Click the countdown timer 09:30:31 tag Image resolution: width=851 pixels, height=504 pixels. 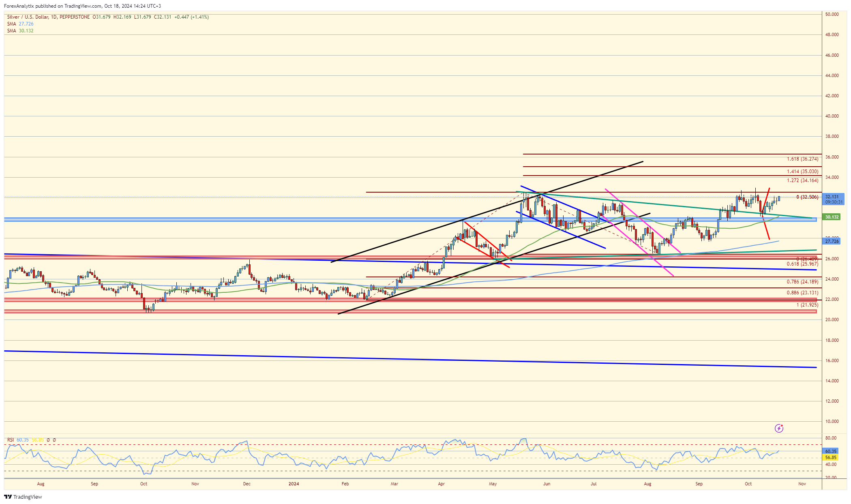coord(834,202)
